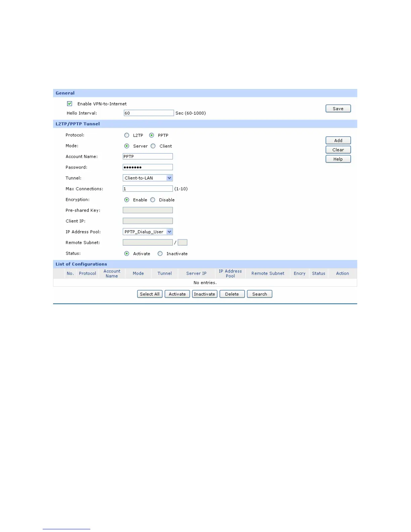
Task: Click the List of Configurations heading
Action: (x=81, y=264)
